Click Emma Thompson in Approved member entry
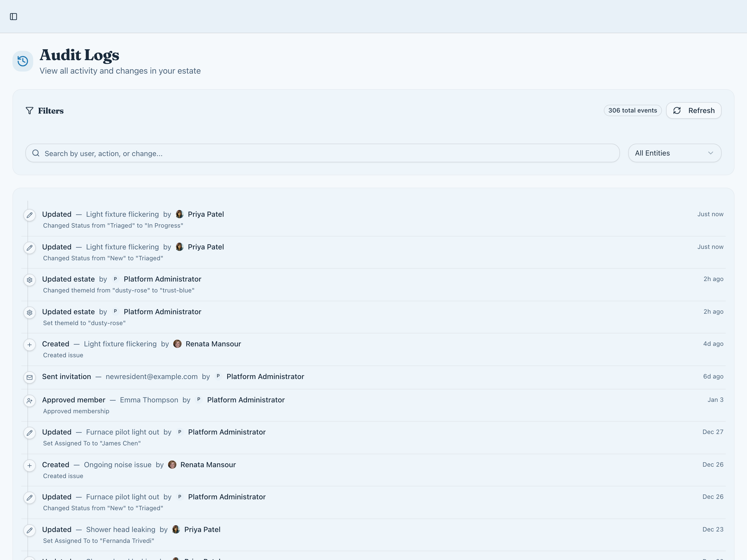This screenshot has width=747, height=560. pos(149,400)
